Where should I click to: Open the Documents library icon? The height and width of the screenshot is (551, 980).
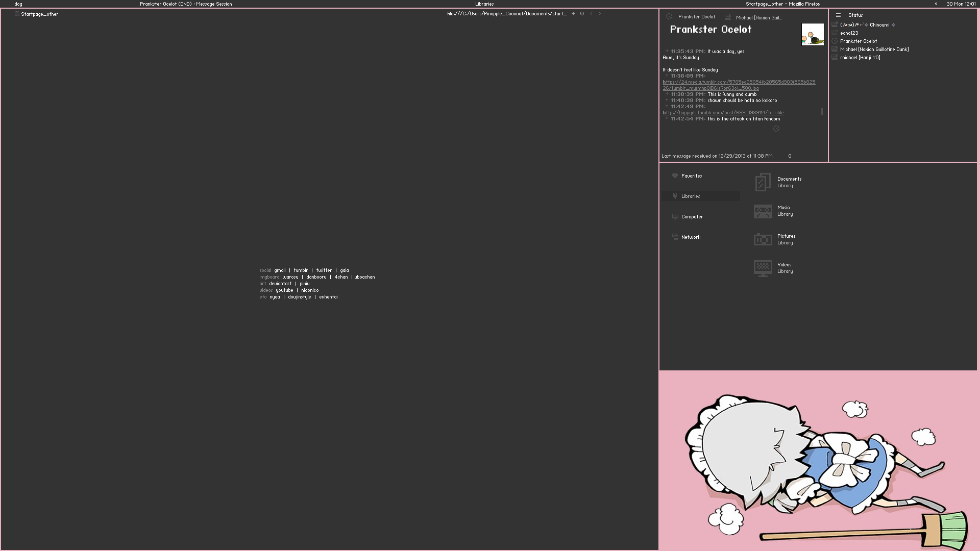click(763, 182)
